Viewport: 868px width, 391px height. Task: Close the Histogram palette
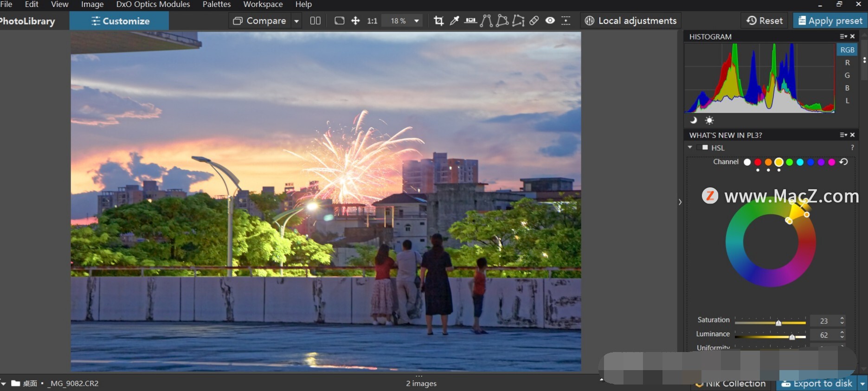pos(852,36)
